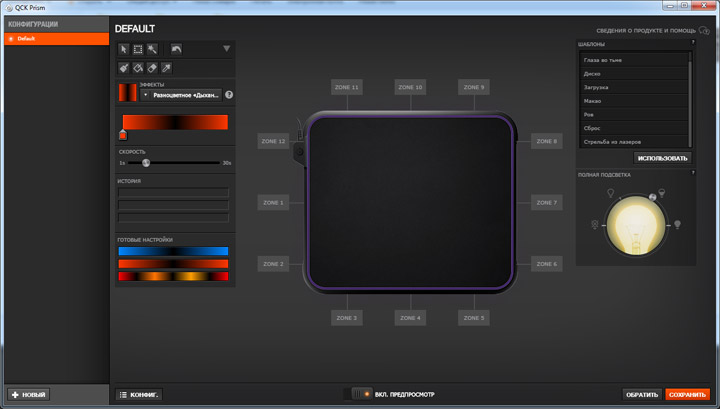Select ZONE 2 label
Viewport: 720px width, 409px height.
point(273,264)
